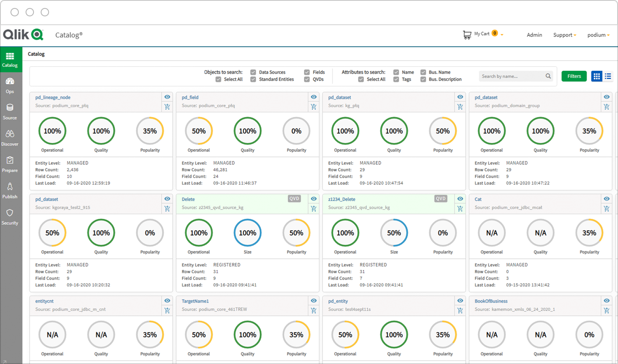The image size is (618, 364).
Task: Open the pd_lineage_node entity link
Action: click(x=53, y=97)
